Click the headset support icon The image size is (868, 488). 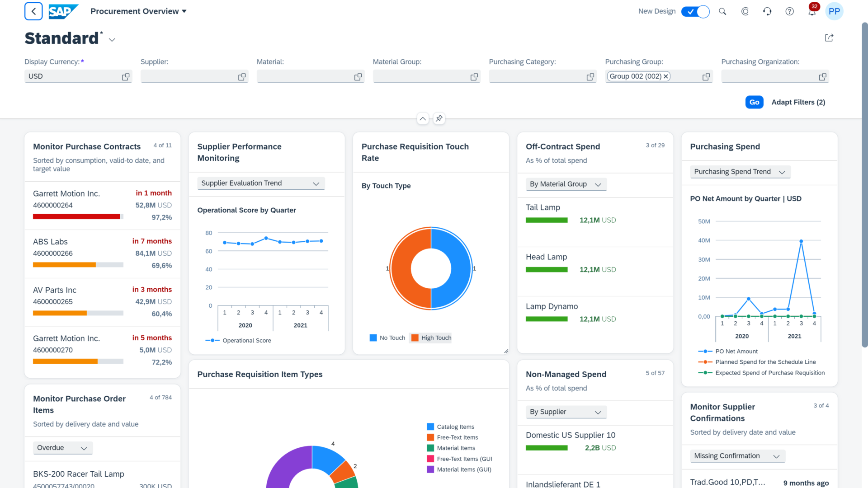pyautogui.click(x=767, y=11)
